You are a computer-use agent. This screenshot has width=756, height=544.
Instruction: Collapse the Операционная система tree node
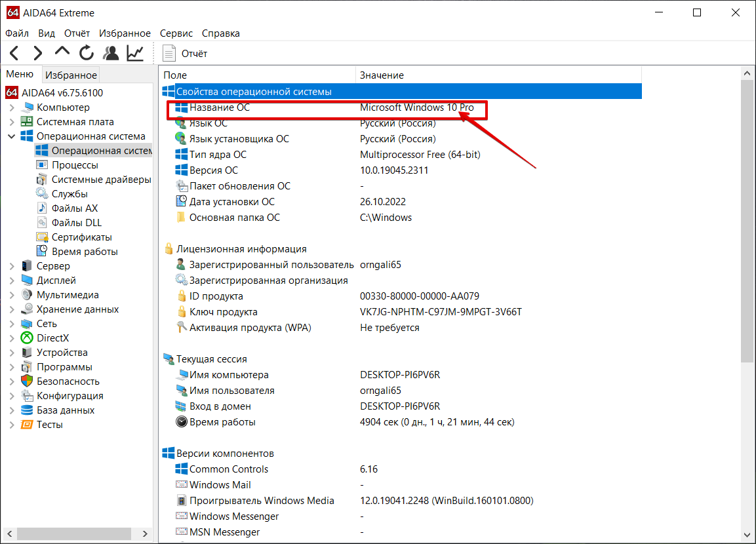pyautogui.click(x=12, y=136)
